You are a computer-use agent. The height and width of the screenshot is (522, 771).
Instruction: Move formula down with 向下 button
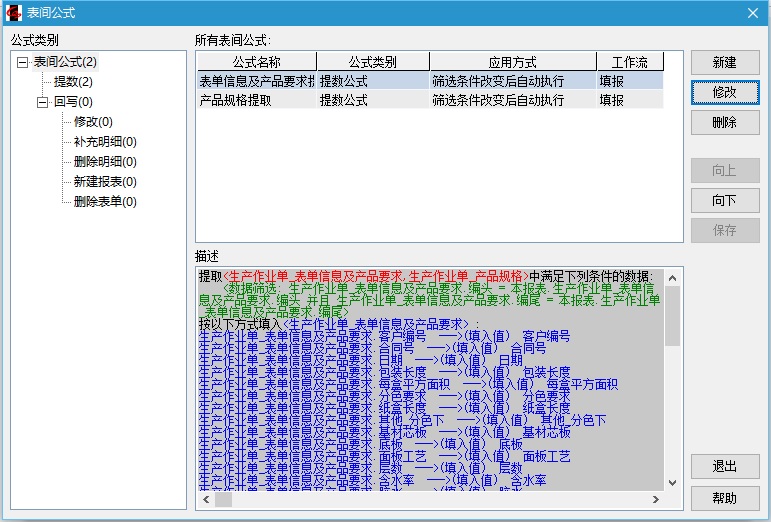(724, 200)
